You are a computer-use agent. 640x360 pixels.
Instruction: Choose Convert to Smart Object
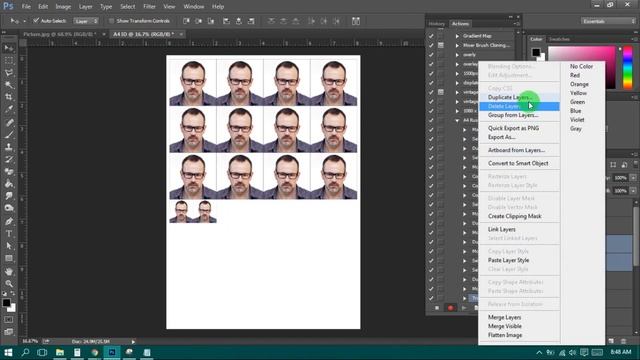(518, 163)
